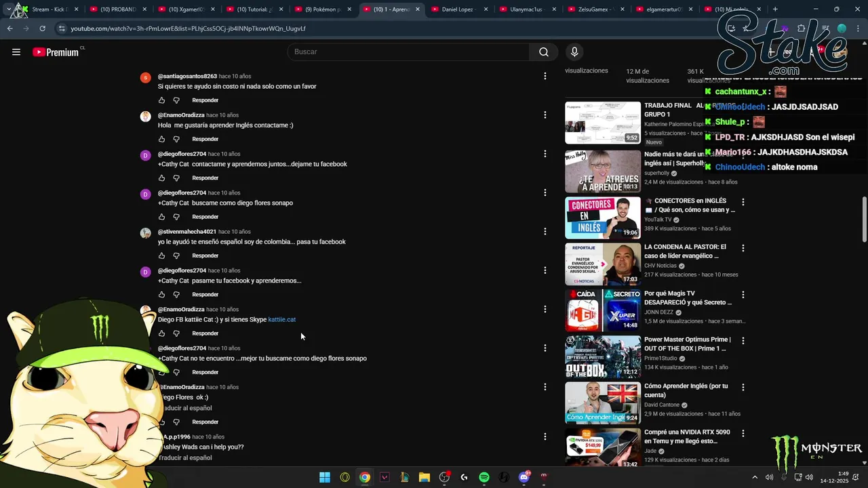
Task: Like EnamoOradizza 'aprender Inglés' comment
Action: tap(161, 139)
